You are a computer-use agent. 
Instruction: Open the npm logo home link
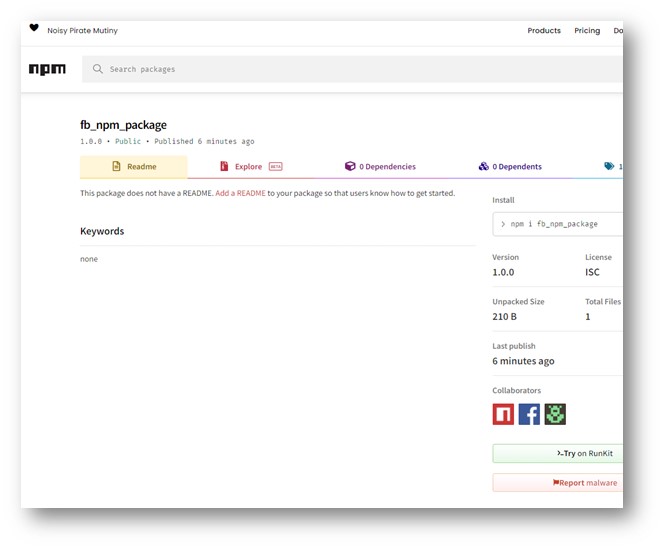pyautogui.click(x=47, y=69)
